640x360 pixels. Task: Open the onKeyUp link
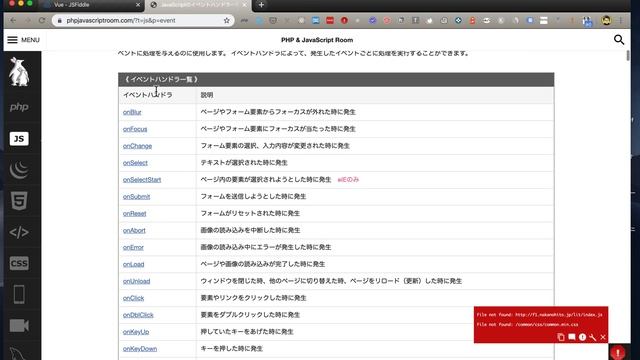136,332
